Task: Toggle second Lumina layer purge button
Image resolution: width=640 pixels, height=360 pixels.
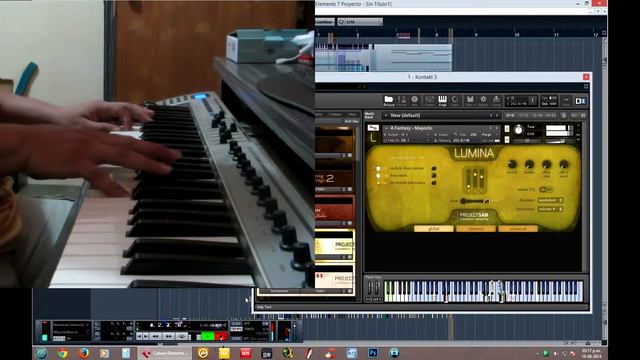Action: coord(434,176)
